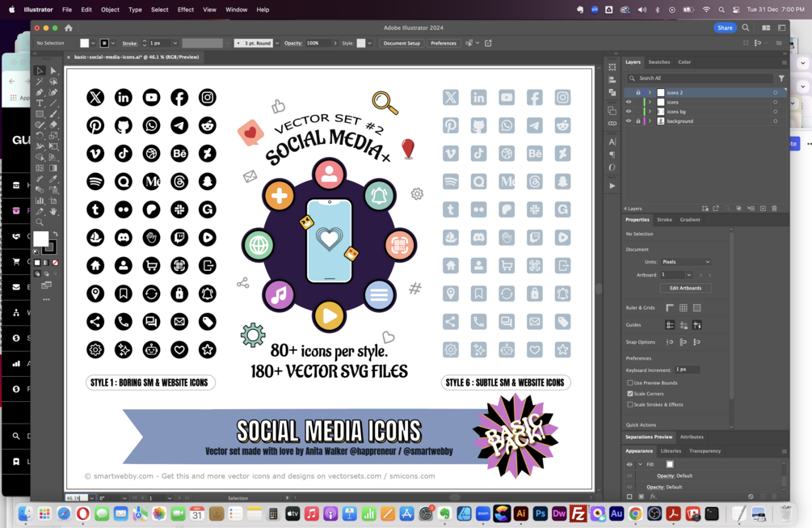Open the Window menu
The height and width of the screenshot is (528, 812).
236,10
